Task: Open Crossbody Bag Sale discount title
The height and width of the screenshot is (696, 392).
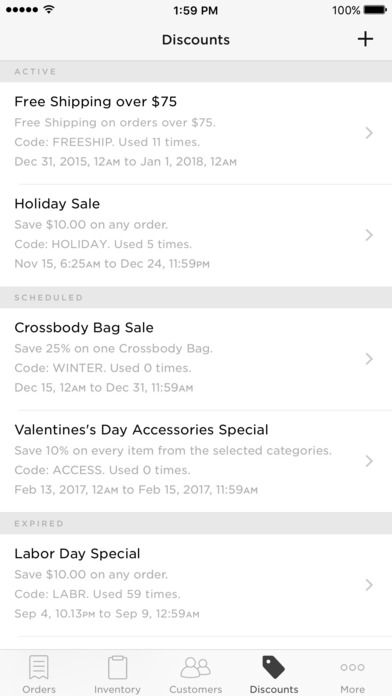Action: point(84,328)
